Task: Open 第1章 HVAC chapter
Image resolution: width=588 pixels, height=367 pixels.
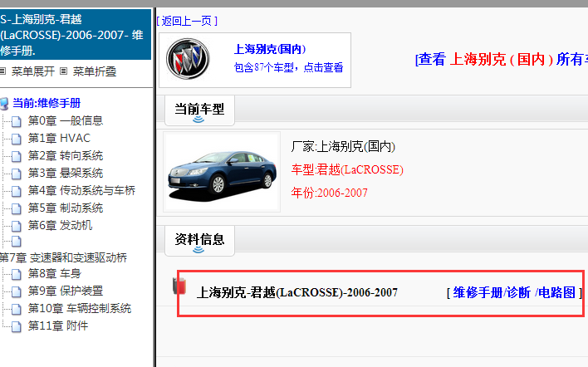Action: pos(59,138)
